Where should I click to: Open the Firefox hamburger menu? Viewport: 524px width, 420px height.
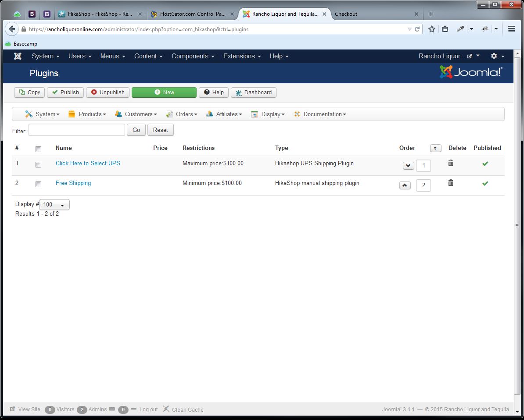coord(511,29)
